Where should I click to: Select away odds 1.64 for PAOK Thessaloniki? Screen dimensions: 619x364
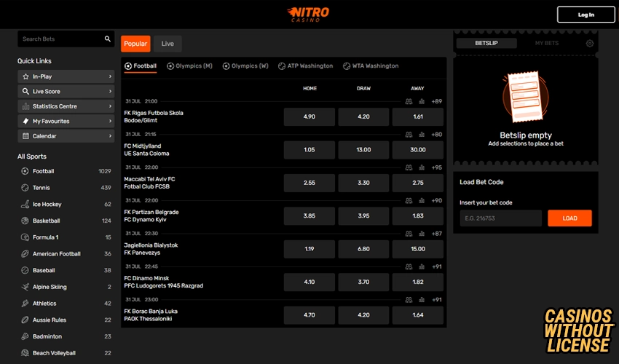pyautogui.click(x=418, y=315)
